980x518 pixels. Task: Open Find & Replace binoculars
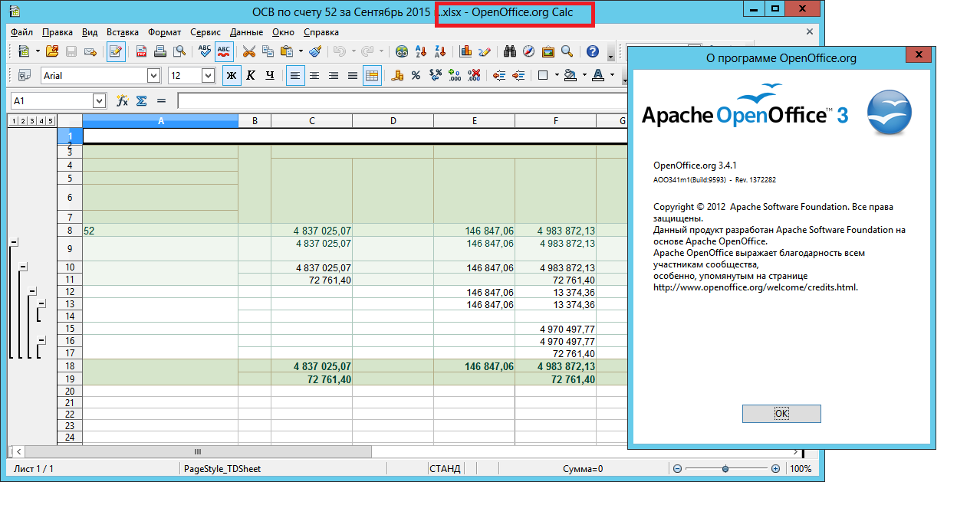510,51
